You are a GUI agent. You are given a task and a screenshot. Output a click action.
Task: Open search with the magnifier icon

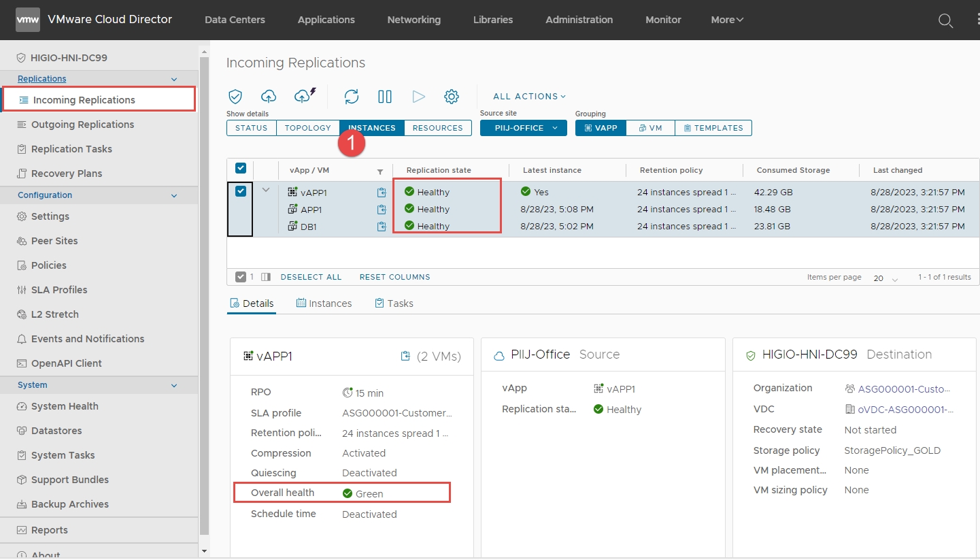tap(945, 20)
